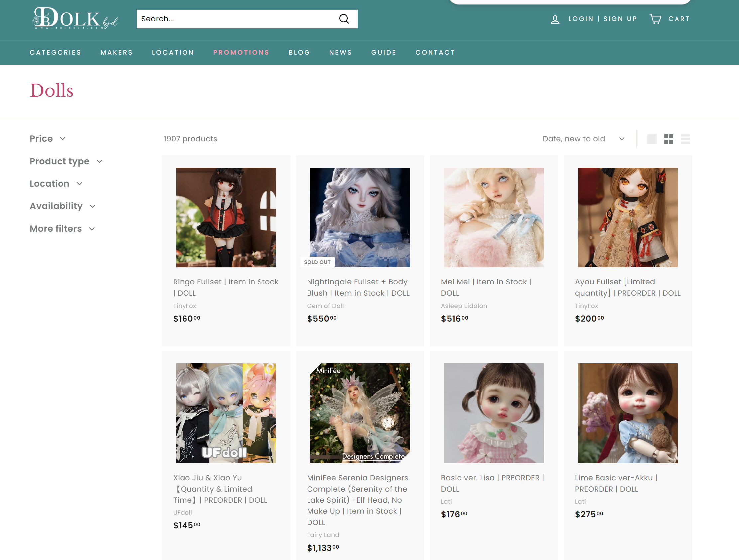Open the shopping cart icon
This screenshot has height=560, width=739.
coord(655,19)
